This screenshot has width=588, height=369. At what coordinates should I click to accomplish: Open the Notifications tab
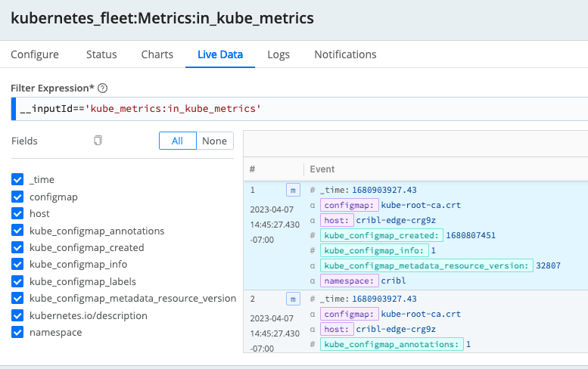[x=345, y=54]
